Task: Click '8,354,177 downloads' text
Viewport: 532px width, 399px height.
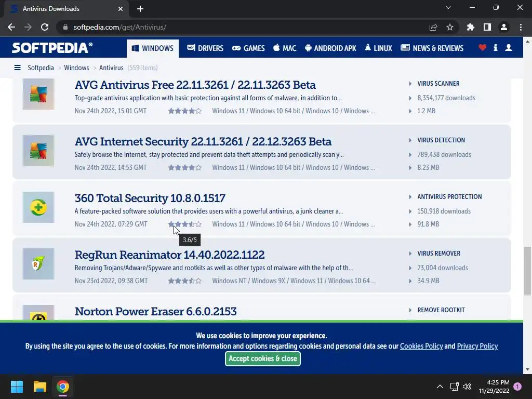Action: [x=446, y=98]
